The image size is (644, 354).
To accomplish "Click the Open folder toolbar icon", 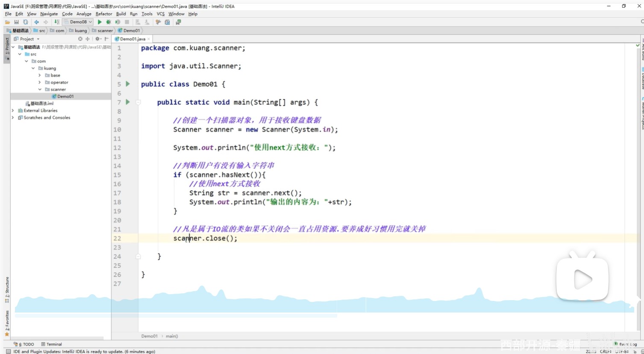I will click(7, 22).
